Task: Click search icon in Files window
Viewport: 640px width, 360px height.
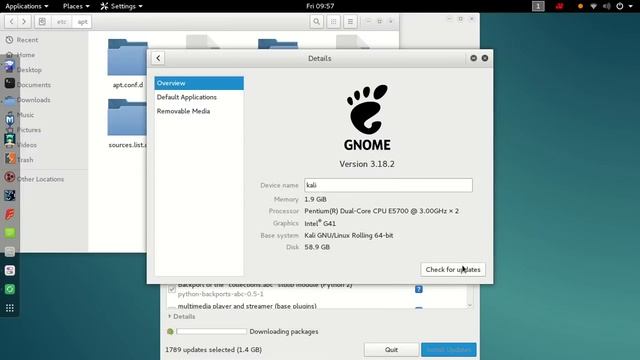Action: coord(316,22)
